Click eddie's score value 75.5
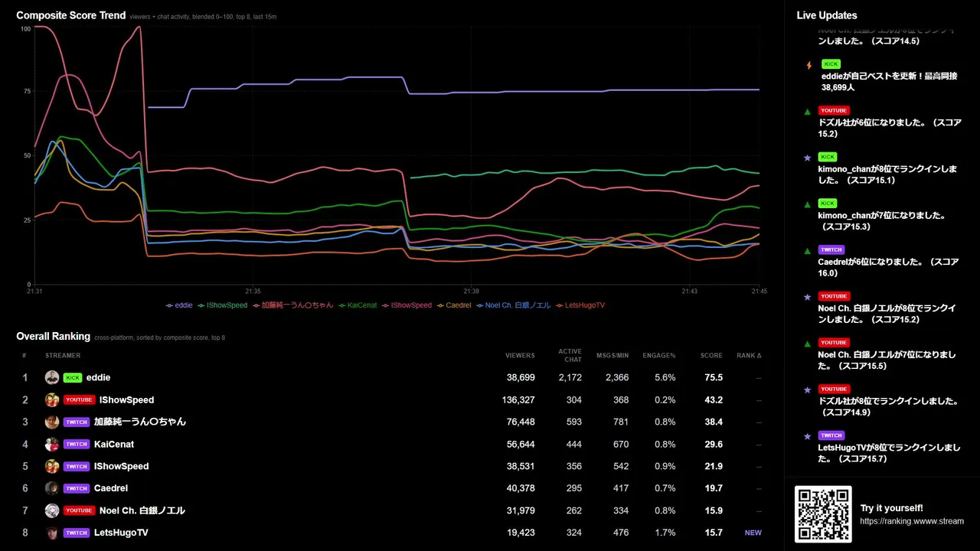980x551 pixels. coord(714,377)
